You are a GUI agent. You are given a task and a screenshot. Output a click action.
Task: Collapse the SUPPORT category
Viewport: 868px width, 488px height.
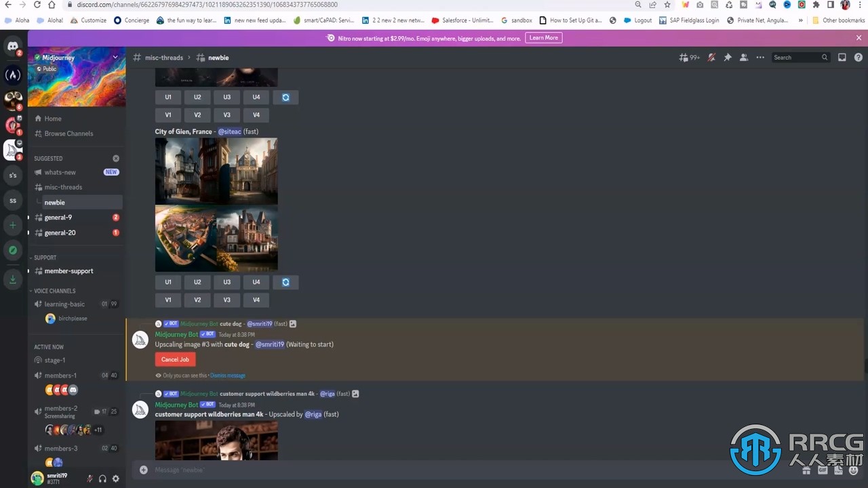click(45, 258)
